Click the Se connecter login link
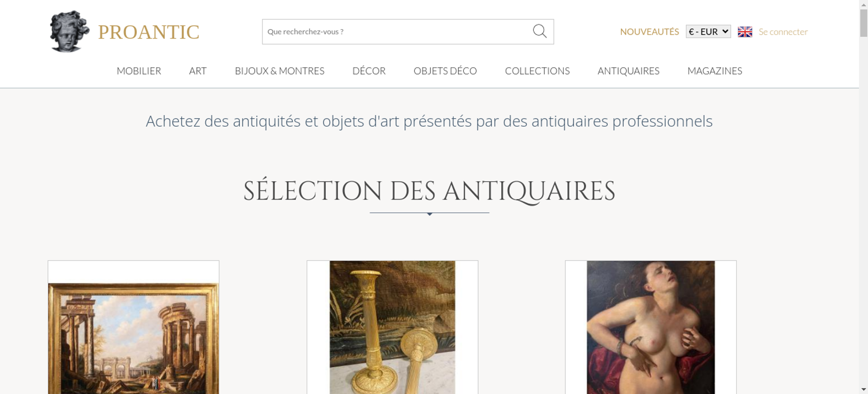Screen dimensions: 868x394 783,32
